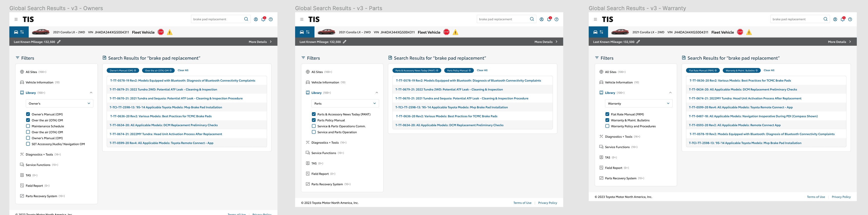Image resolution: width=868 pixels, height=215 pixels.
Task: Click the vehicle car icon in Owners frame
Action: [x=16, y=32]
